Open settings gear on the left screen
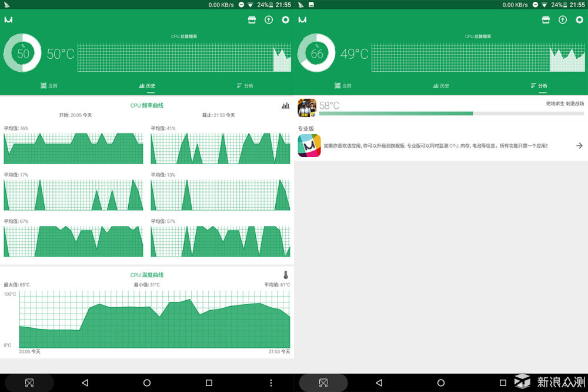This screenshot has width=588, height=392. click(286, 19)
